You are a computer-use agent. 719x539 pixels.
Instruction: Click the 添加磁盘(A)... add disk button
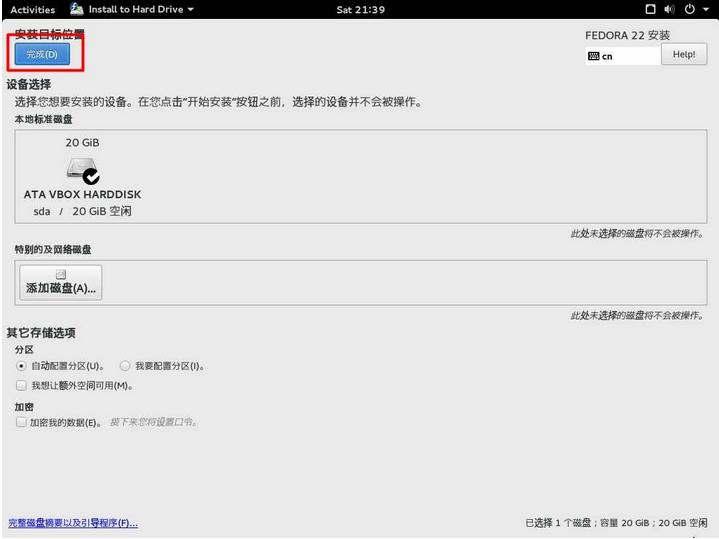tap(61, 282)
